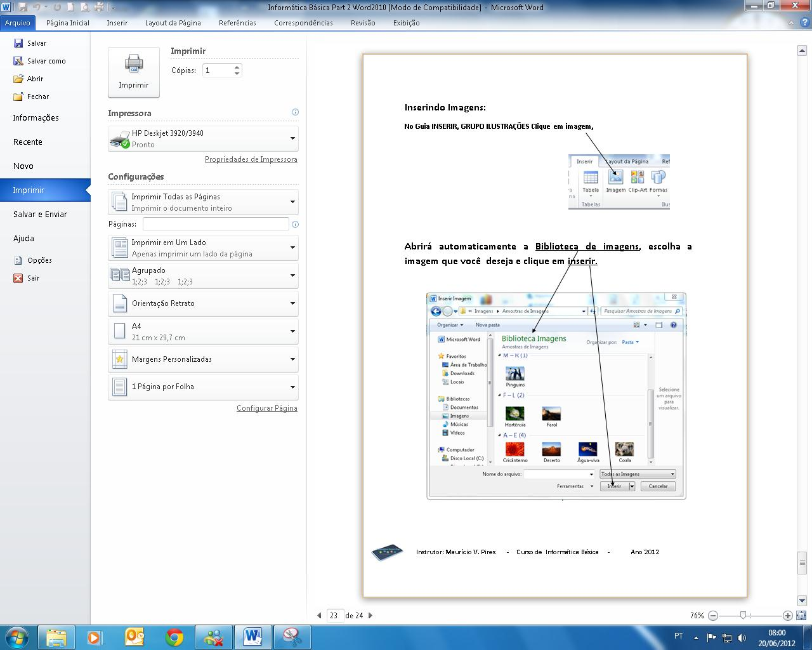Click the Redo icon in quick access toolbar
The width and height of the screenshot is (812, 650).
pos(57,7)
